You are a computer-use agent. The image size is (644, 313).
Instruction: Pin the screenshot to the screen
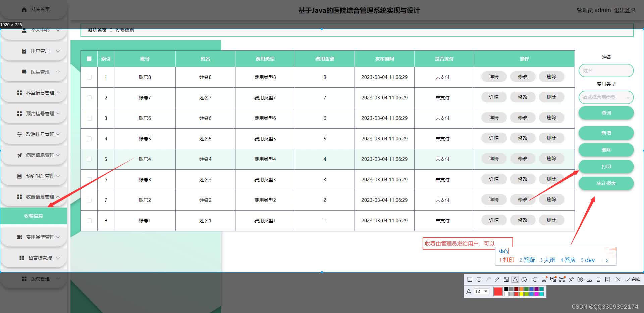(x=571, y=279)
